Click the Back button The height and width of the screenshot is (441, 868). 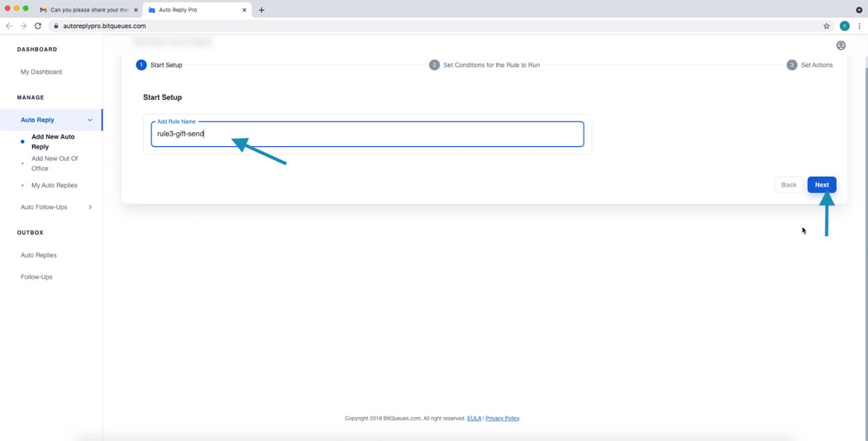pyautogui.click(x=789, y=185)
